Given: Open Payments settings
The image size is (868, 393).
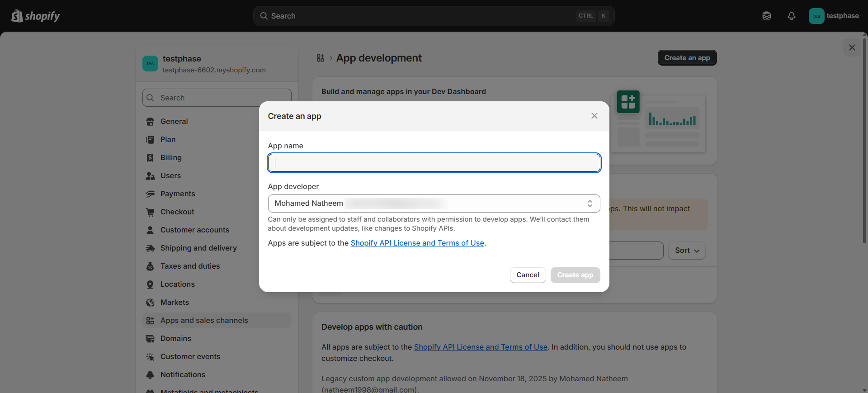Looking at the screenshot, I should (x=178, y=194).
